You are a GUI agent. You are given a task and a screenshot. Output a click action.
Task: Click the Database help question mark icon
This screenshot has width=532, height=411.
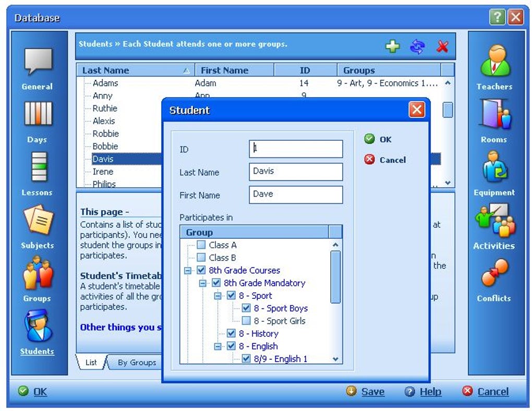(x=497, y=17)
